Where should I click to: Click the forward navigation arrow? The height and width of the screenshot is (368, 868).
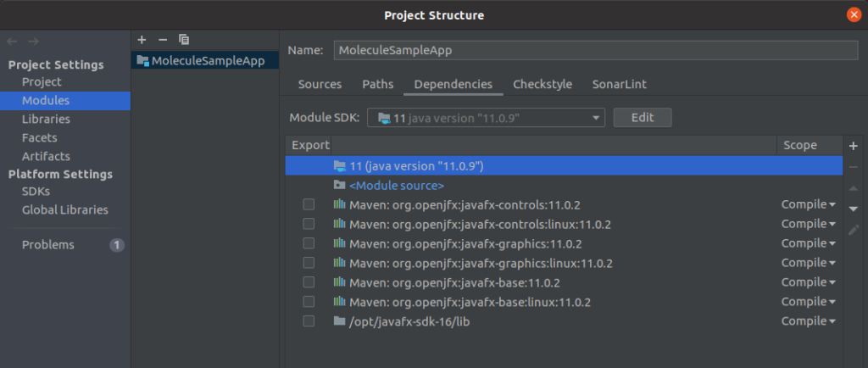(33, 42)
